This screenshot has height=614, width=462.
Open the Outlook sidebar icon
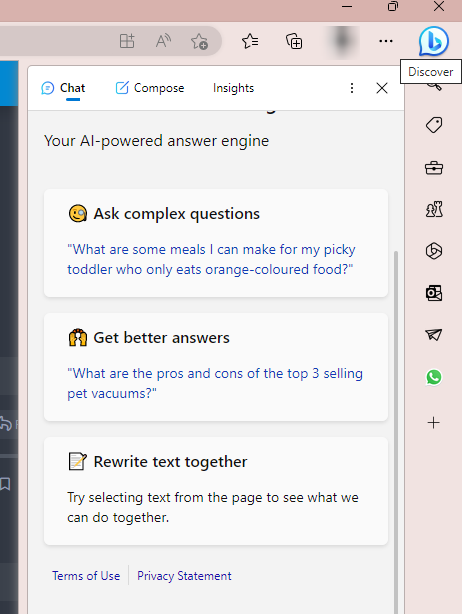[x=434, y=293]
